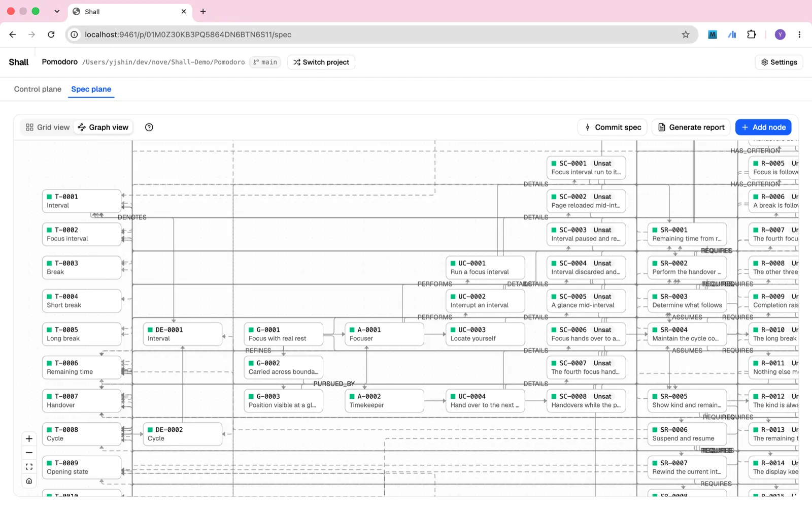This screenshot has height=510, width=812.
Task: Open the Chrome three-dot menu
Action: pos(799,35)
